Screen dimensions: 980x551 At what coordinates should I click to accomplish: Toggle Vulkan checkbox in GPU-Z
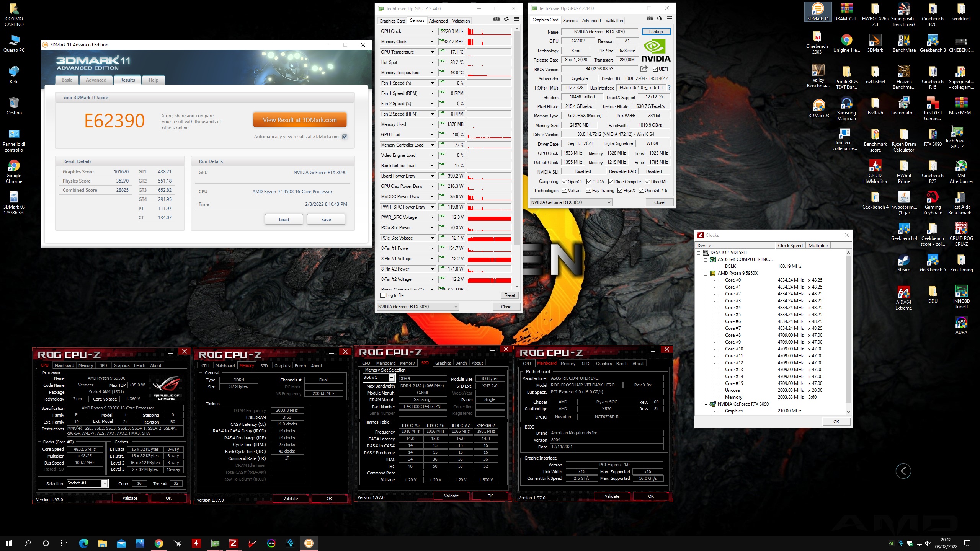564,190
